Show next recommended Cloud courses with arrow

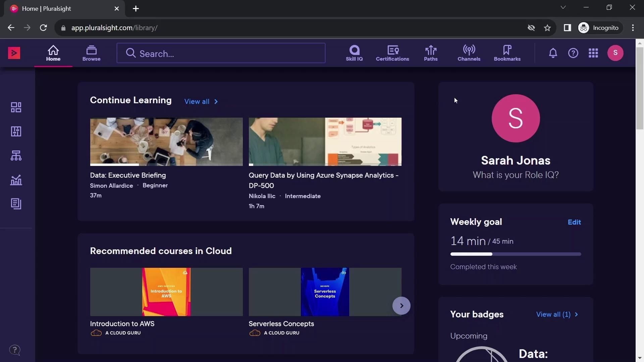coord(401,306)
